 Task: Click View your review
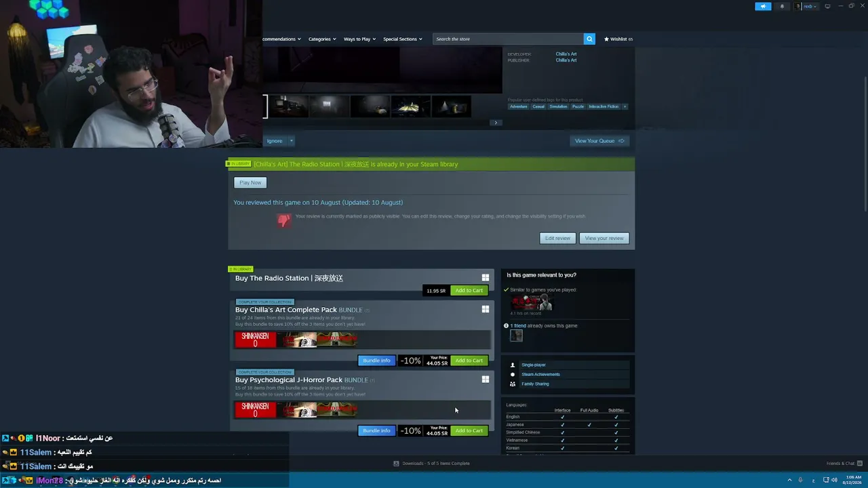click(x=604, y=238)
